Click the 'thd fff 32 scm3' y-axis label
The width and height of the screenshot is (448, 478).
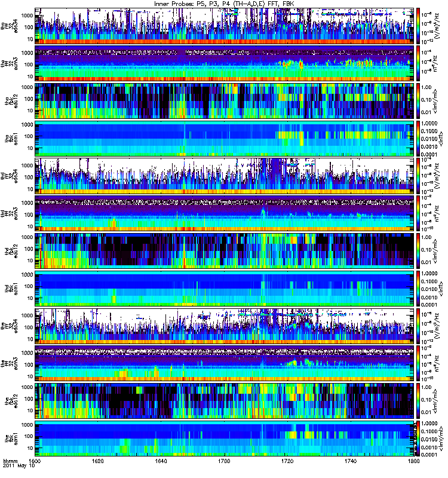(x=9, y=214)
